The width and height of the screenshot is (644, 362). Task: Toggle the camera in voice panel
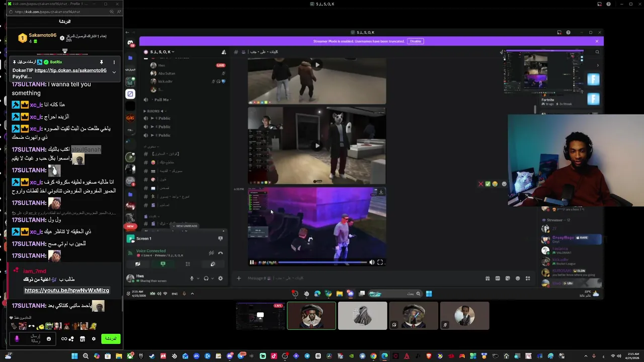(138, 264)
